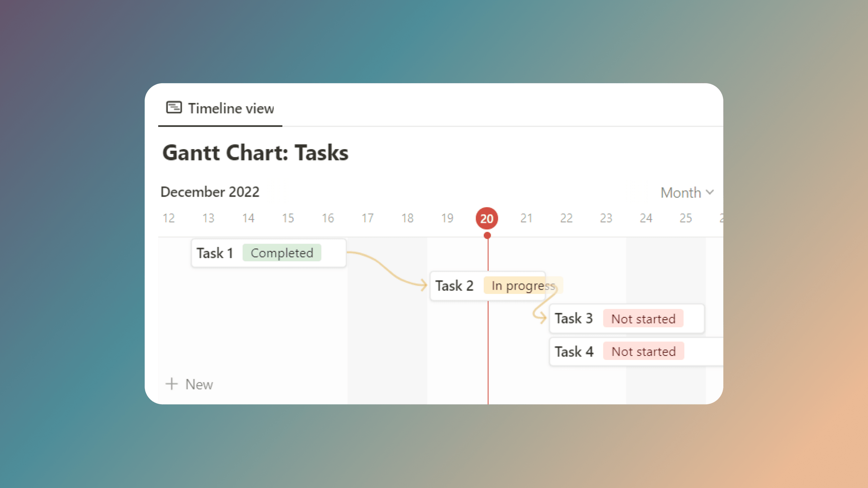Click the Gantt Chart: Tasks title
Image resolution: width=868 pixels, height=488 pixels.
point(255,153)
